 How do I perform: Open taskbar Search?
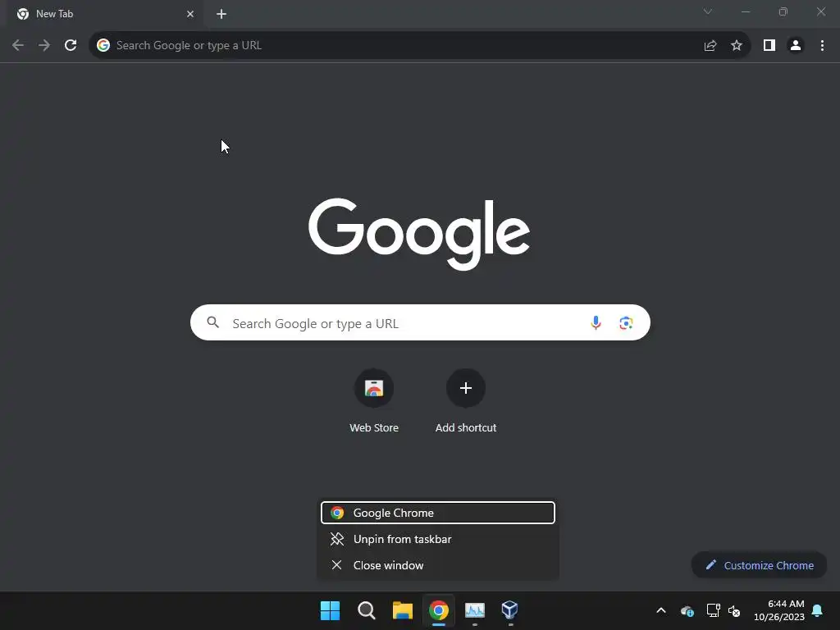pos(367,610)
